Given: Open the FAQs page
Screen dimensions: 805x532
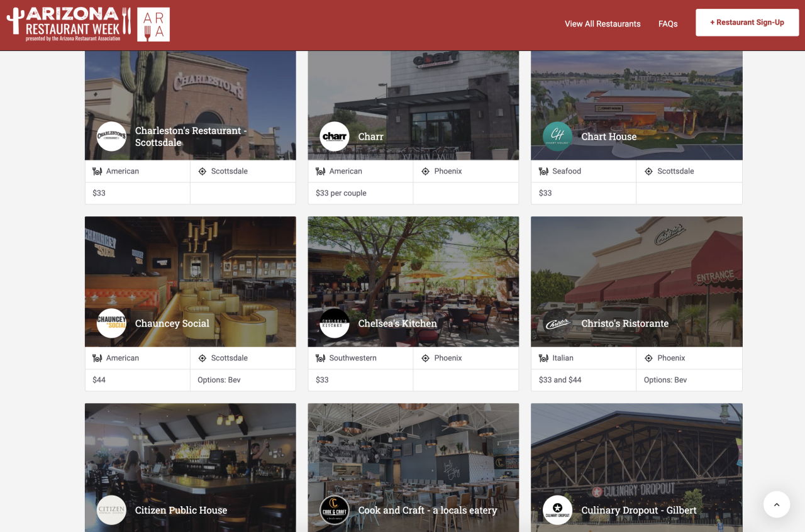Looking at the screenshot, I should click(x=668, y=24).
